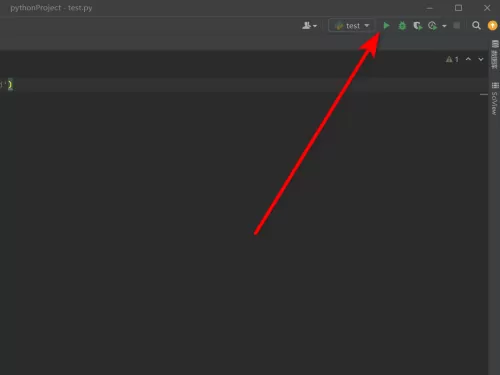Maximize the pythonProject window

459,8
